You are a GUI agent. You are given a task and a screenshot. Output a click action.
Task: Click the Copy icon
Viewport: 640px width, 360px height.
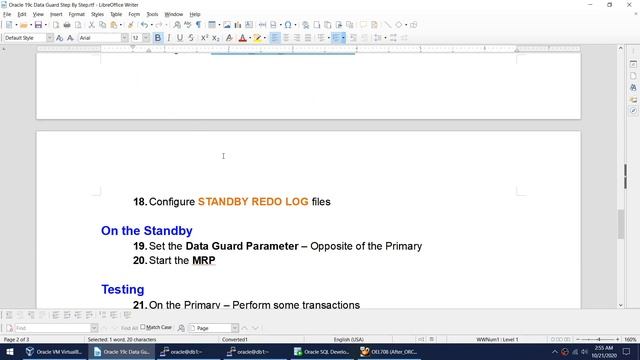click(102, 25)
